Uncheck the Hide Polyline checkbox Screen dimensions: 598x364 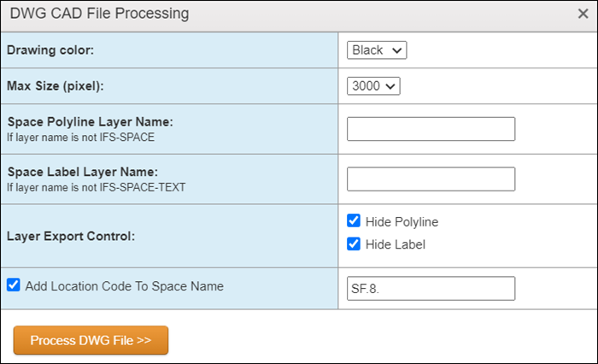(x=354, y=220)
